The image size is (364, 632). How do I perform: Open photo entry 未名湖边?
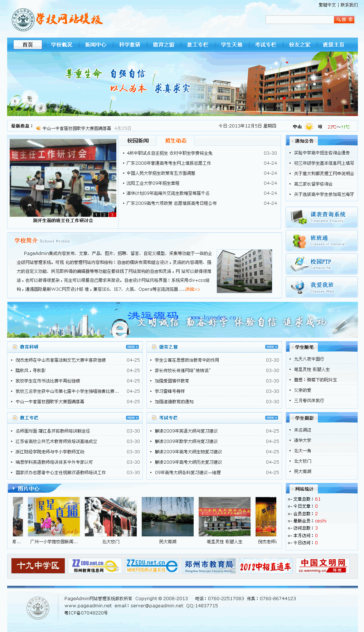pos(302,430)
